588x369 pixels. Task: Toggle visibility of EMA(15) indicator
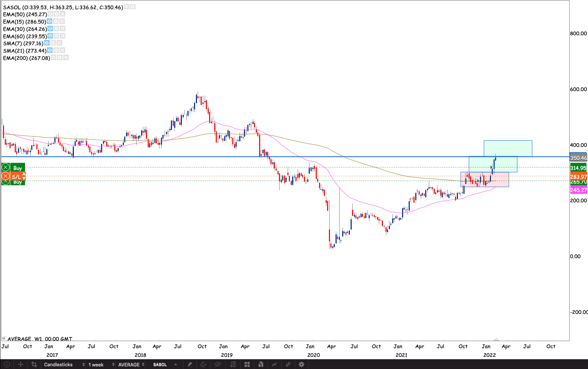click(50, 21)
